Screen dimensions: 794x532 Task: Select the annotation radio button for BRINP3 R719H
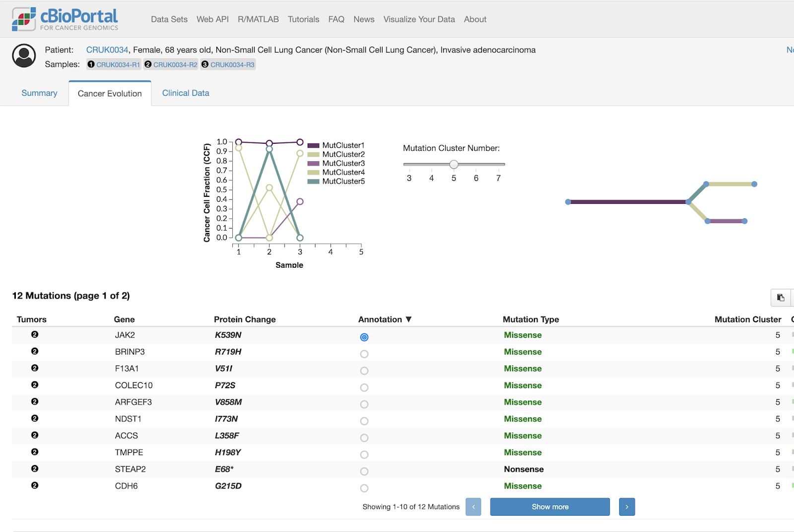coord(364,354)
